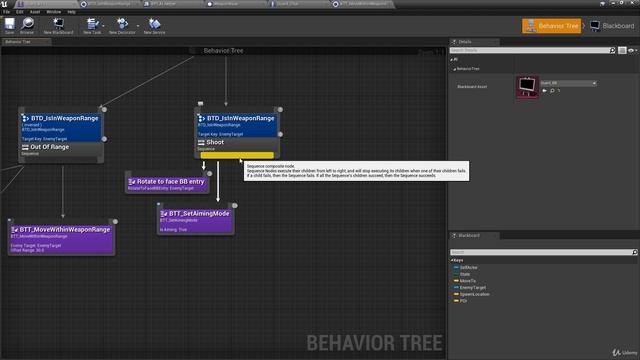Select the Shoot sequence node

(x=237, y=144)
